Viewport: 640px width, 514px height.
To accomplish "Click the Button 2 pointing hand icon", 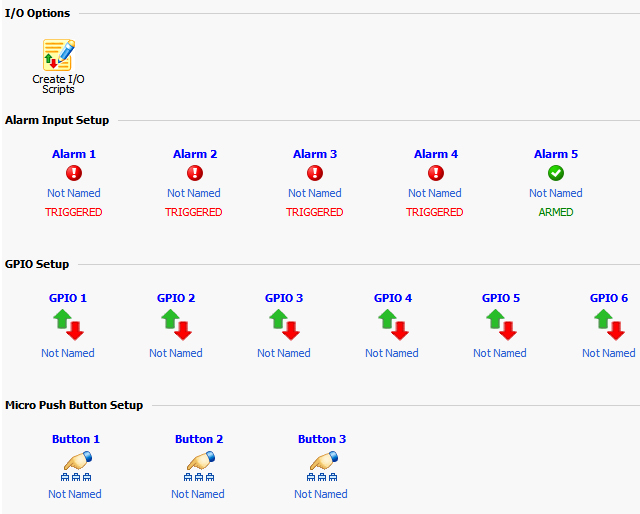I will point(199,463).
